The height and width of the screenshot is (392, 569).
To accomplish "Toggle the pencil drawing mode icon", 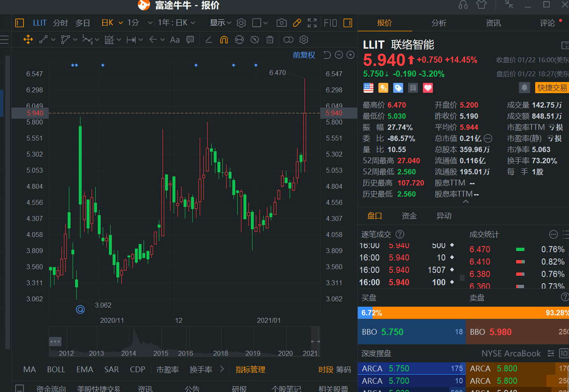I will tap(297, 23).
